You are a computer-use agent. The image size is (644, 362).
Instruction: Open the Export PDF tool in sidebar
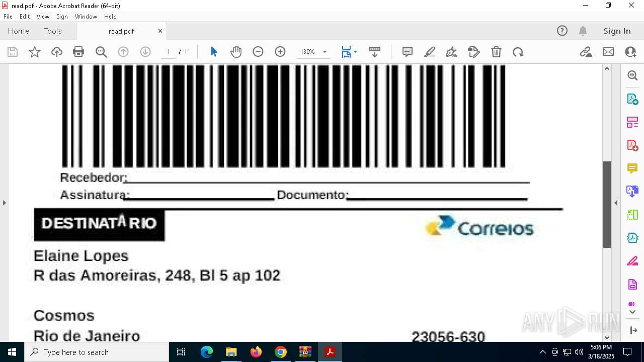point(632,99)
